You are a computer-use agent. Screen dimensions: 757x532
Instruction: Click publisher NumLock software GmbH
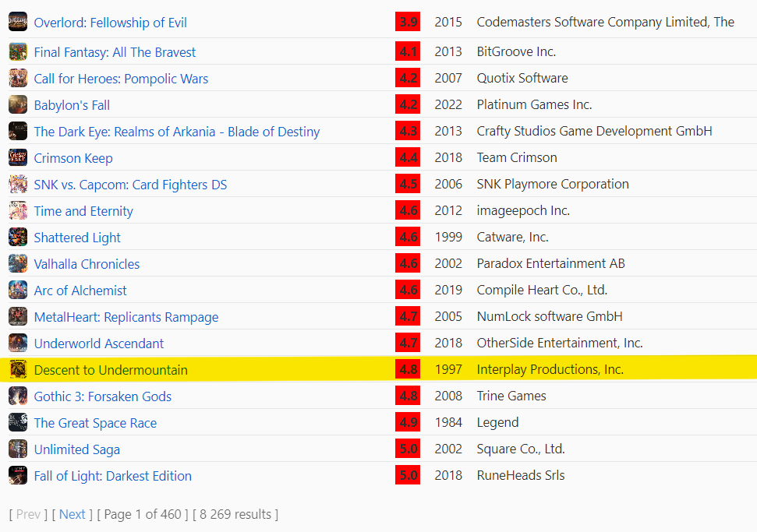[550, 316]
